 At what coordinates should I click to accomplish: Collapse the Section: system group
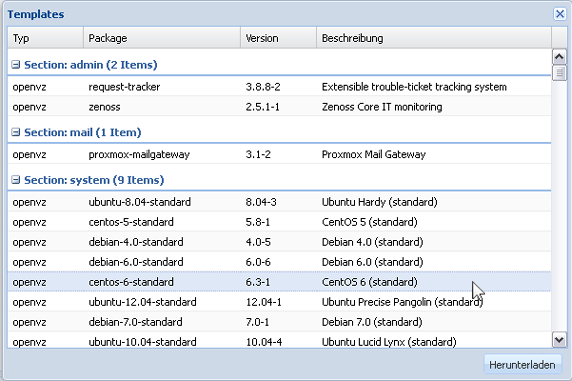coord(16,180)
